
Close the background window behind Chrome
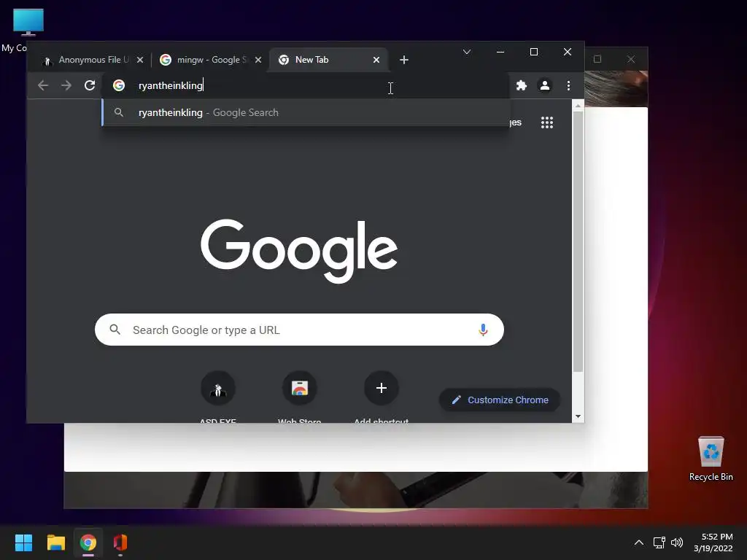pyautogui.click(x=631, y=59)
